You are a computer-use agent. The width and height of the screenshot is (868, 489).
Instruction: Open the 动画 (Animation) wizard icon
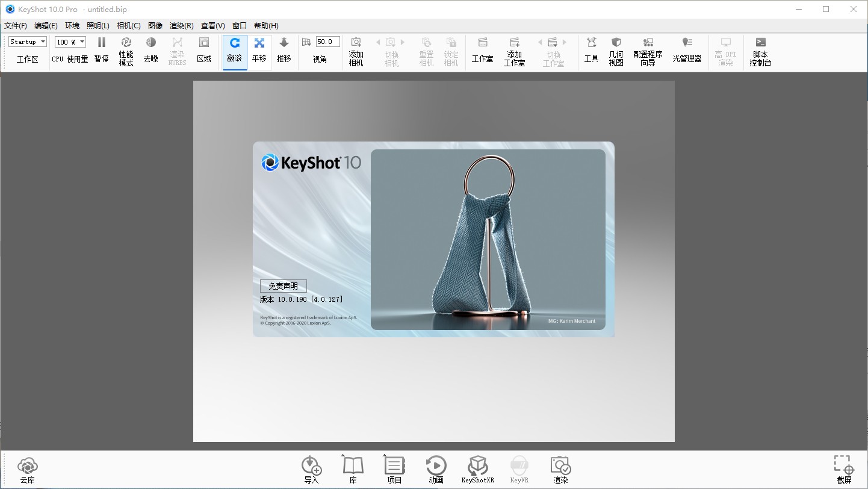tap(436, 469)
